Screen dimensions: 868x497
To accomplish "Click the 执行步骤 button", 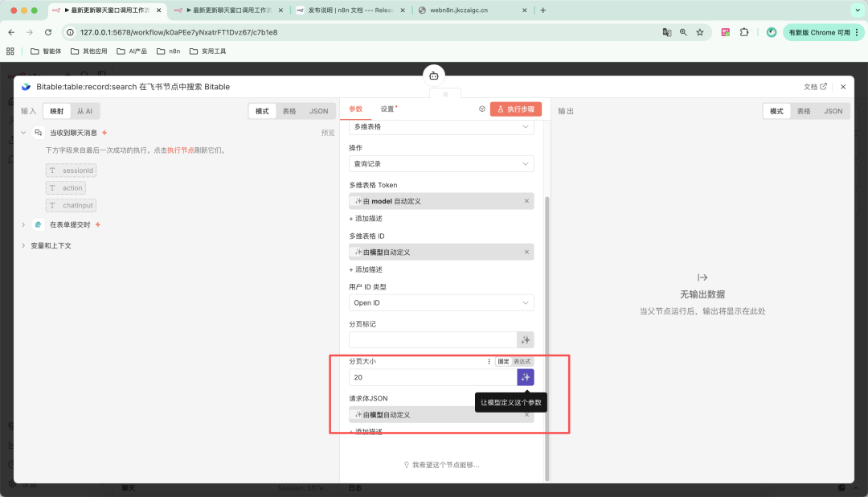I will point(516,109).
